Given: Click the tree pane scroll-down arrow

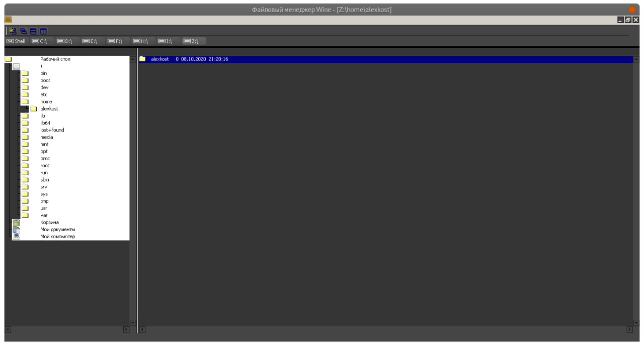Looking at the screenshot, I should (133, 322).
